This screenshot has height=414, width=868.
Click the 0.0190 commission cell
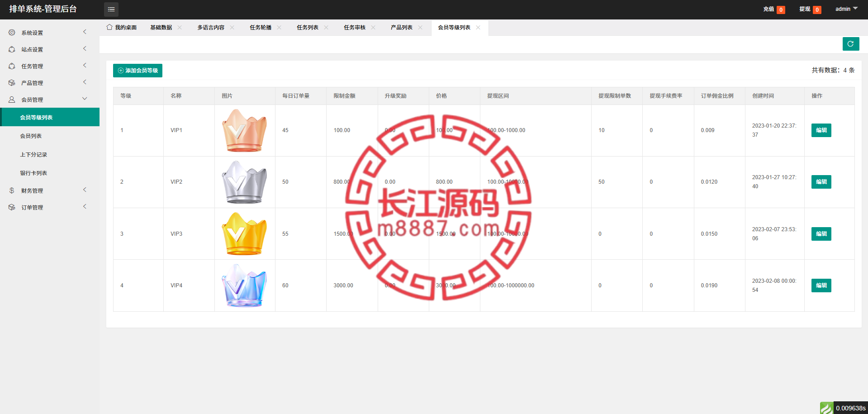tap(709, 286)
